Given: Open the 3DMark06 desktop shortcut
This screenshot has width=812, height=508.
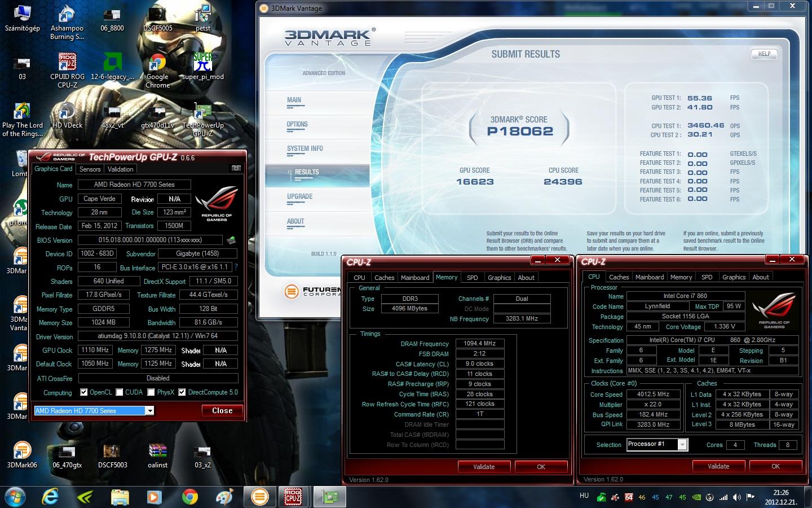Looking at the screenshot, I should [x=21, y=455].
